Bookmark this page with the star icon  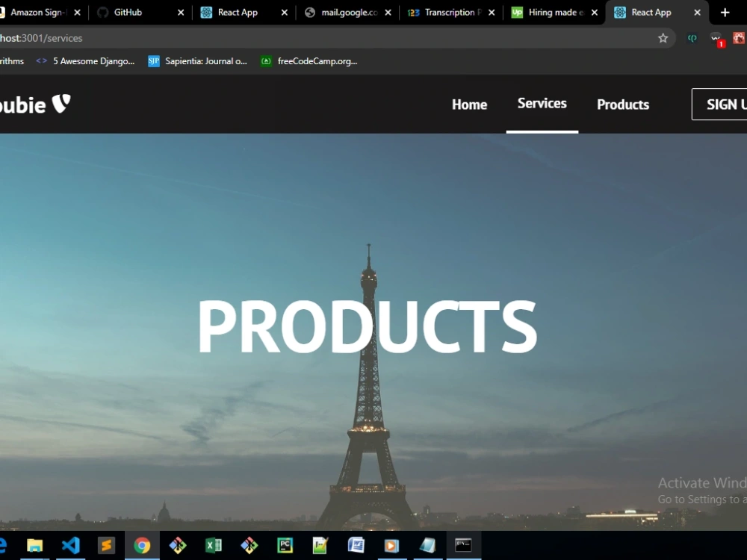click(663, 38)
